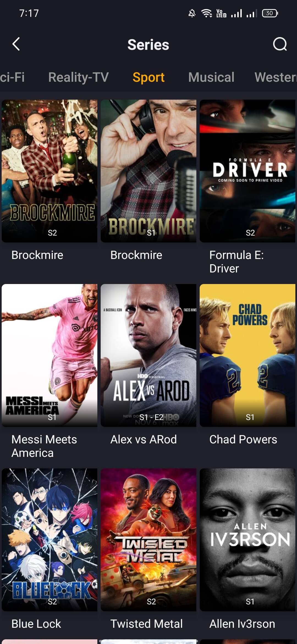Open Brockmire S1 microphone poster
297x644 pixels.
(x=148, y=171)
